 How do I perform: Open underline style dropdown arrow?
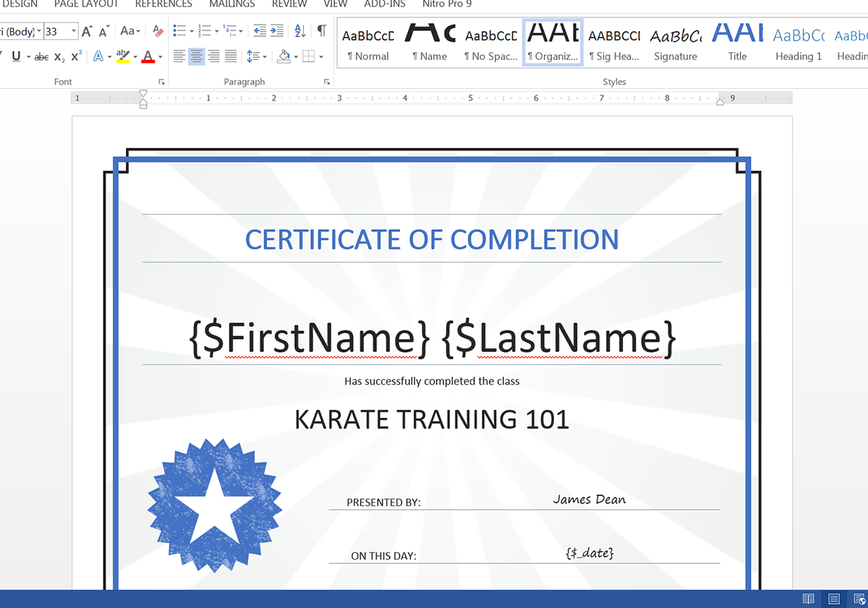pyautogui.click(x=28, y=56)
